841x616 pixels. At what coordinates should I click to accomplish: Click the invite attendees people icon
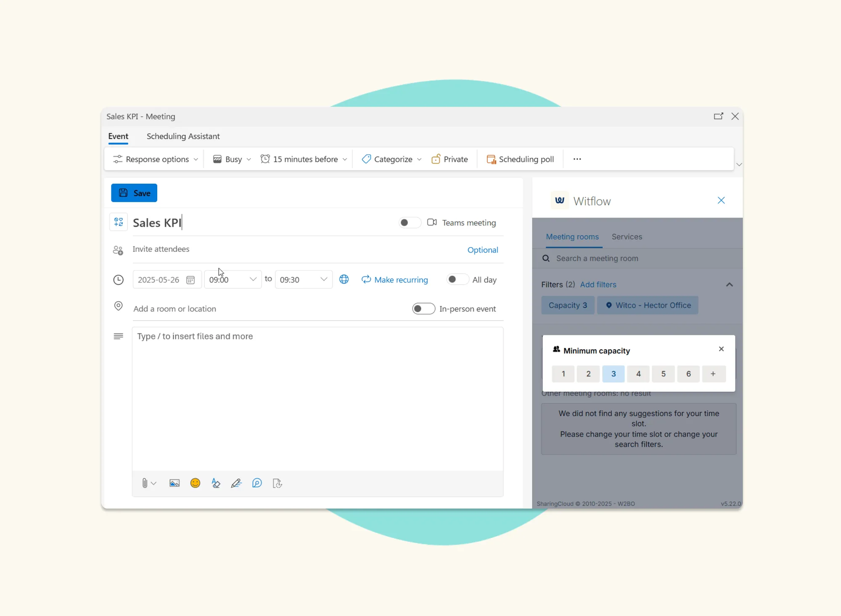tap(118, 250)
